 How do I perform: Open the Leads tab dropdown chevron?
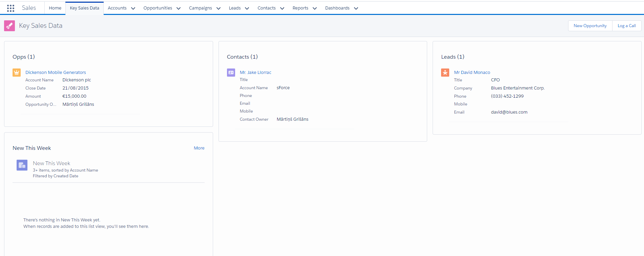[x=247, y=8]
